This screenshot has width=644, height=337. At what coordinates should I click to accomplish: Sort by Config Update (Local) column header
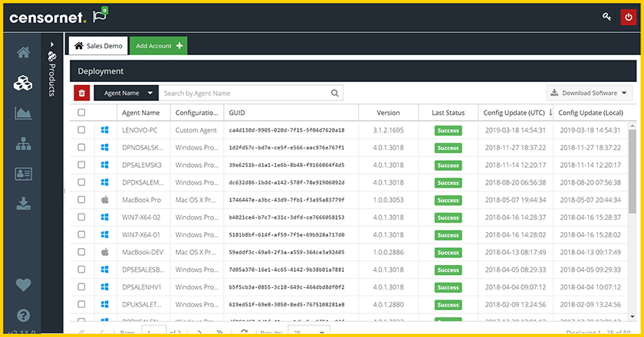click(590, 113)
